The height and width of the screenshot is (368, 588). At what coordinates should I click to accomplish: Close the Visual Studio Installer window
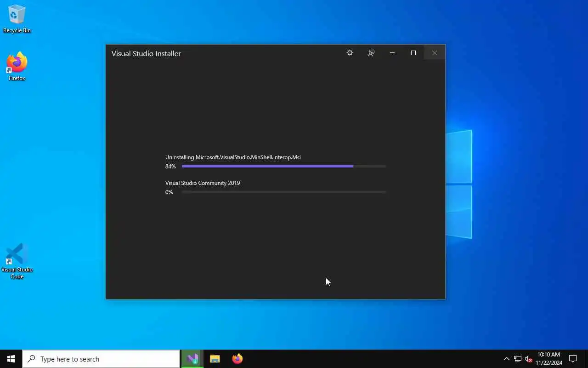pyautogui.click(x=435, y=53)
